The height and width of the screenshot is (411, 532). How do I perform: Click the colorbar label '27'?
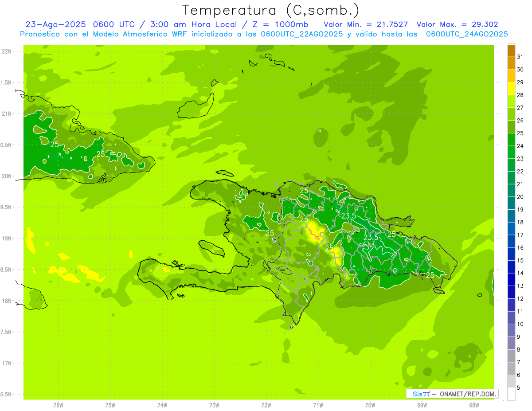(520, 108)
